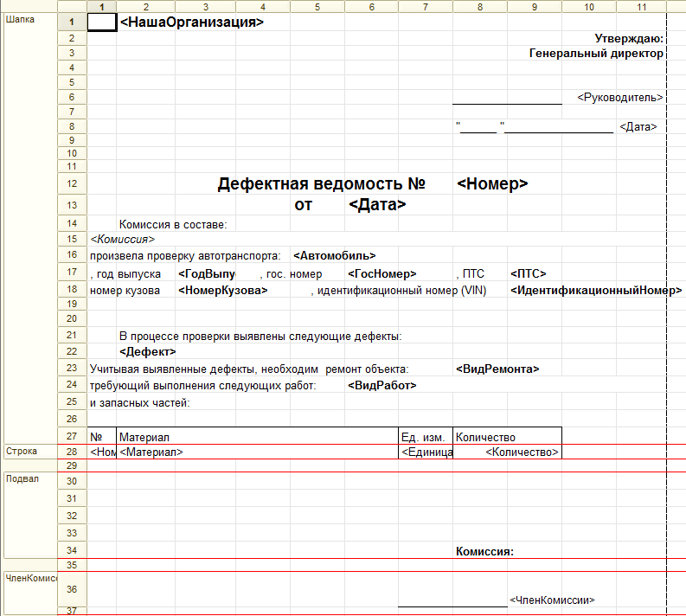This screenshot has width=686, height=616.
Task: Click row header 28
Action: (x=72, y=452)
